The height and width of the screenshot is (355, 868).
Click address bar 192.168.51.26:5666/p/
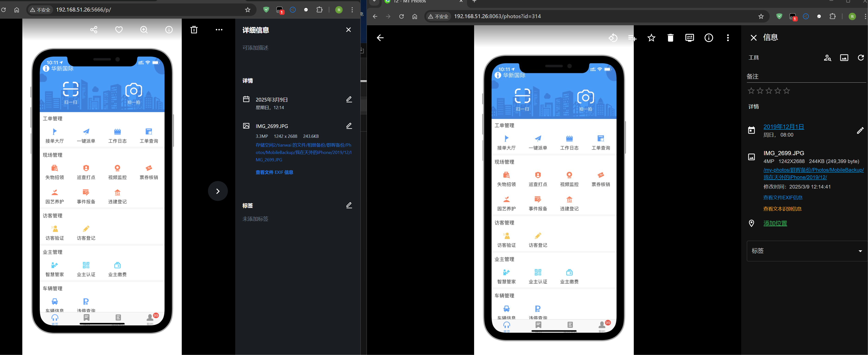coord(84,10)
